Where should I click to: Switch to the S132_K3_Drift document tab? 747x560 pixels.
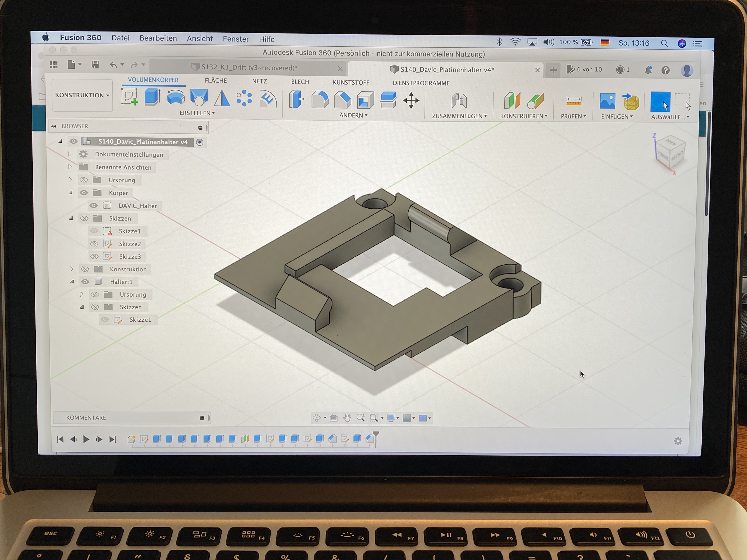[x=249, y=68]
